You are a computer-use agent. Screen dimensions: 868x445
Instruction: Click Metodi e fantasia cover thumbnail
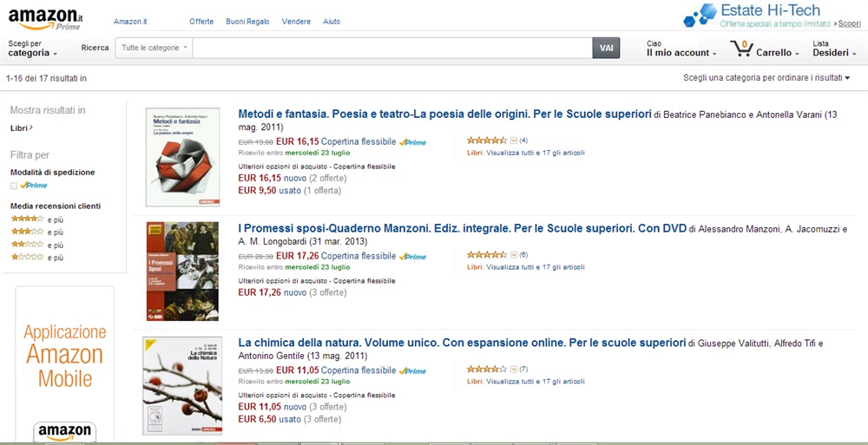coord(182,157)
